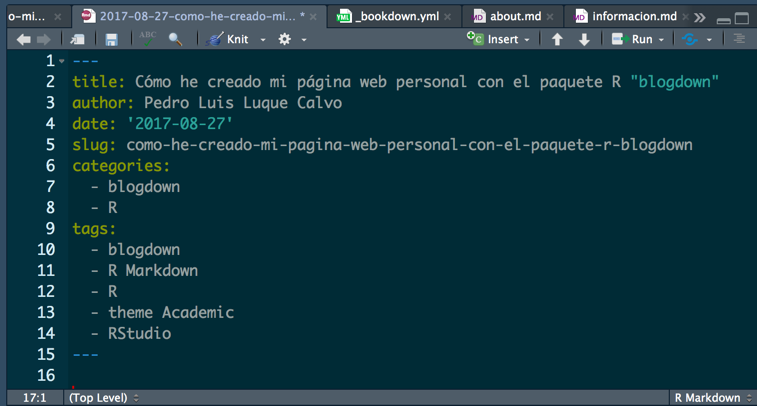Click line number 16 in the gutter
Screen dimensions: 757x406
[46, 375]
